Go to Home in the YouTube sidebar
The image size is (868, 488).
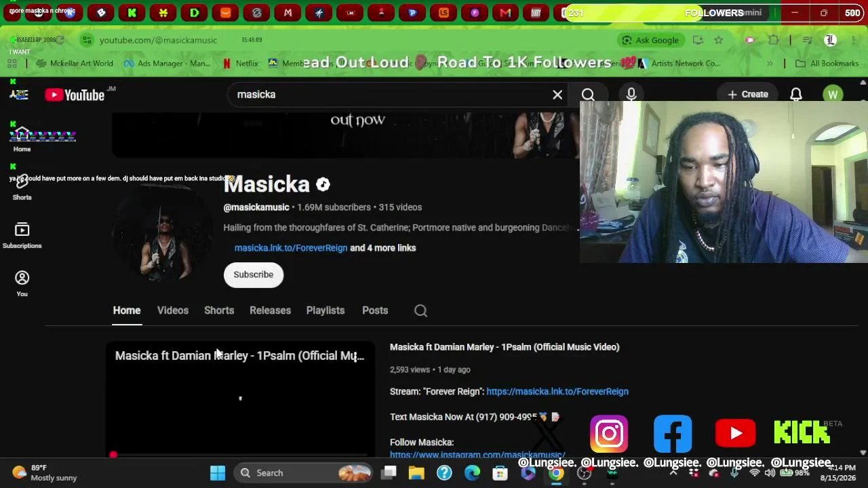click(x=22, y=140)
